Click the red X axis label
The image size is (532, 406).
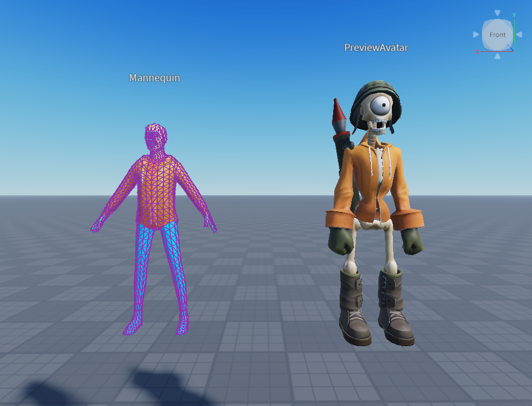tap(478, 52)
